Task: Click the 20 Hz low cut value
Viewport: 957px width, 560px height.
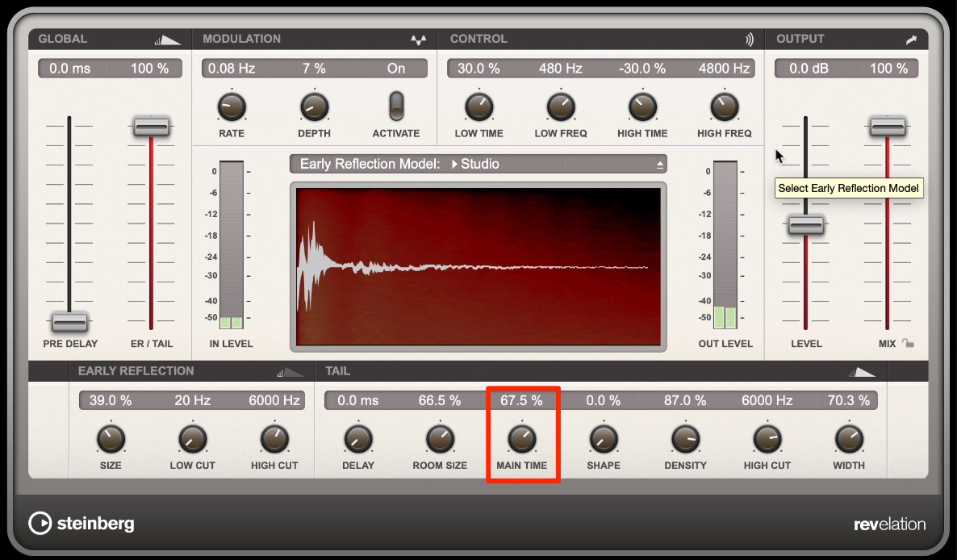Action: pos(192,400)
